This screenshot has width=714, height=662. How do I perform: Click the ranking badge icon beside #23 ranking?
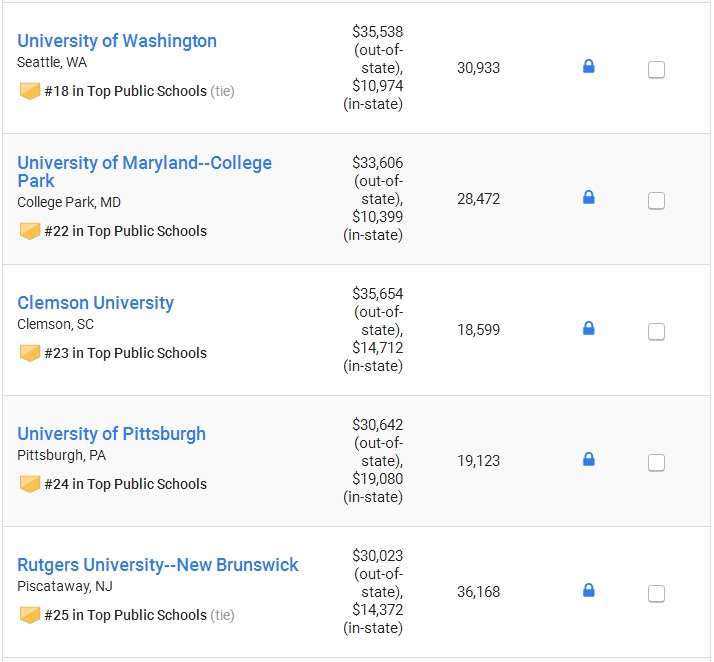[30, 353]
